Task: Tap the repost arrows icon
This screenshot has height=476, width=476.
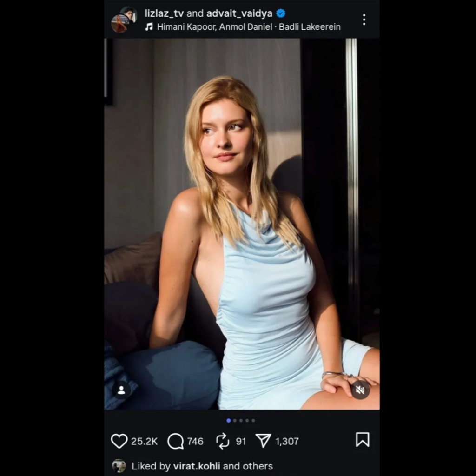Action: pos(223,441)
